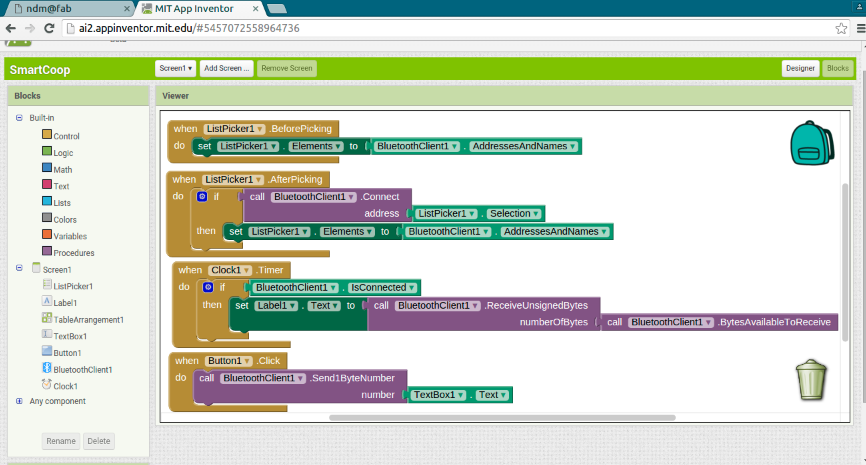866x465 pixels.
Task: Bookmark this page with star icon
Action: pos(841,28)
